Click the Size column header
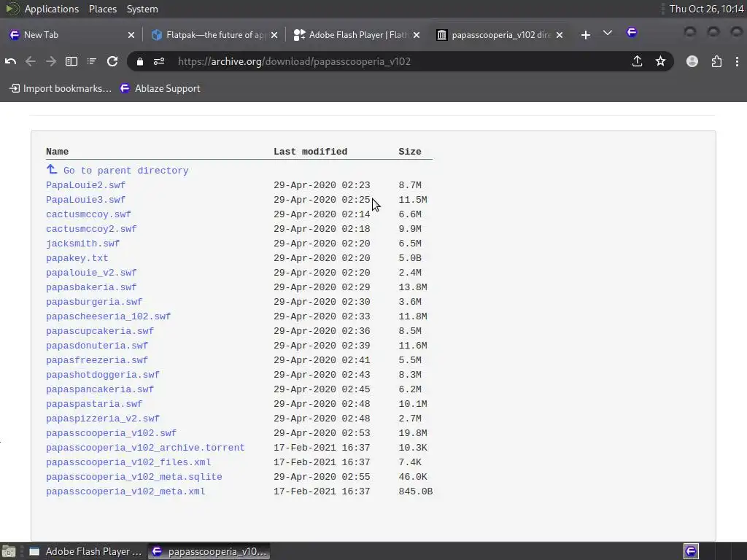This screenshot has height=560, width=747. [410, 152]
